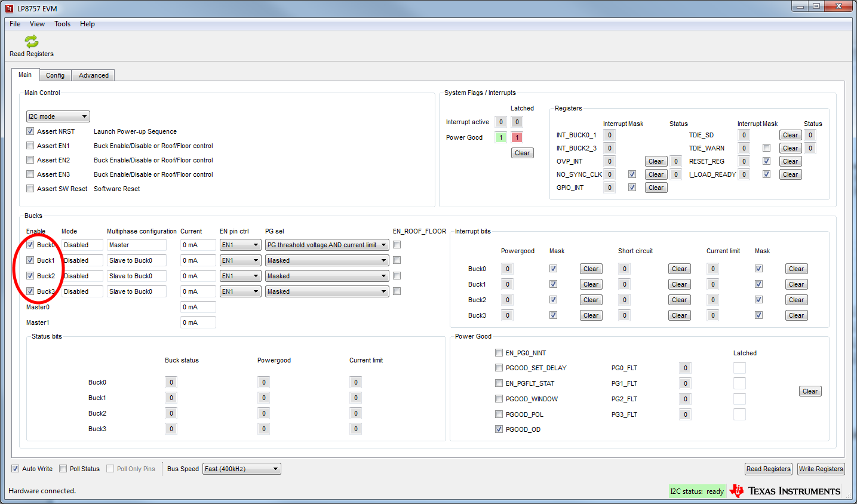Open Buck2 EN pin ctrl dropdown
Viewport: 857px width, 504px height.
coord(241,276)
